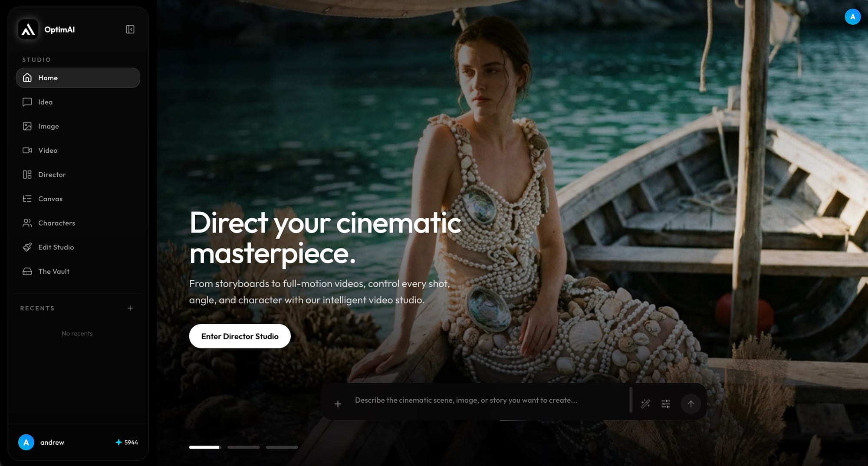This screenshot has width=868, height=466.
Task: Submit the prompt with the arrow button
Action: tap(691, 404)
